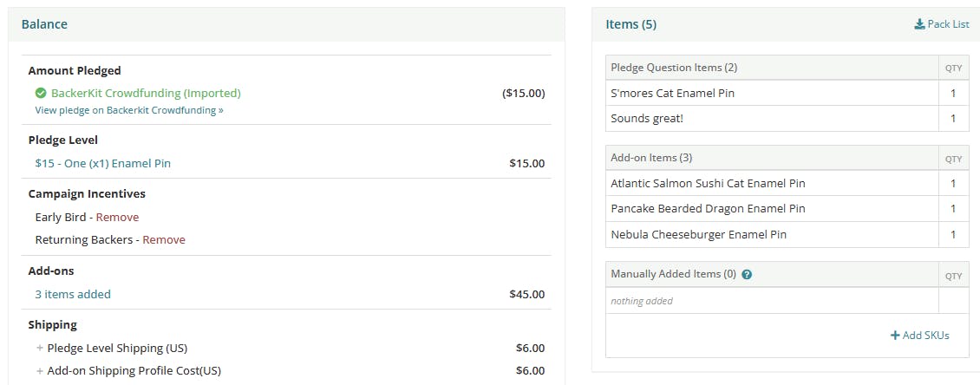Viewport: 980px width, 385px height.
Task: Click Add SKUs to add items manually
Action: [925, 336]
